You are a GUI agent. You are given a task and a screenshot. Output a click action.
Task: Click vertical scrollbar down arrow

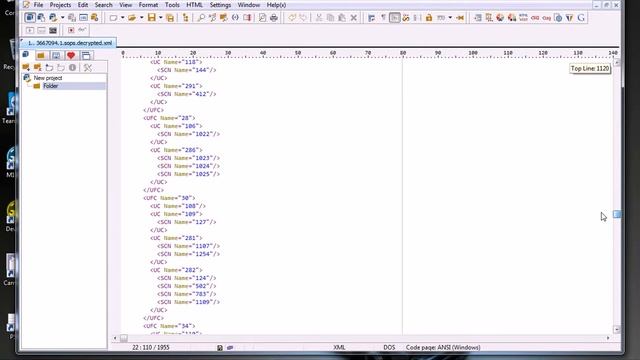click(x=617, y=329)
